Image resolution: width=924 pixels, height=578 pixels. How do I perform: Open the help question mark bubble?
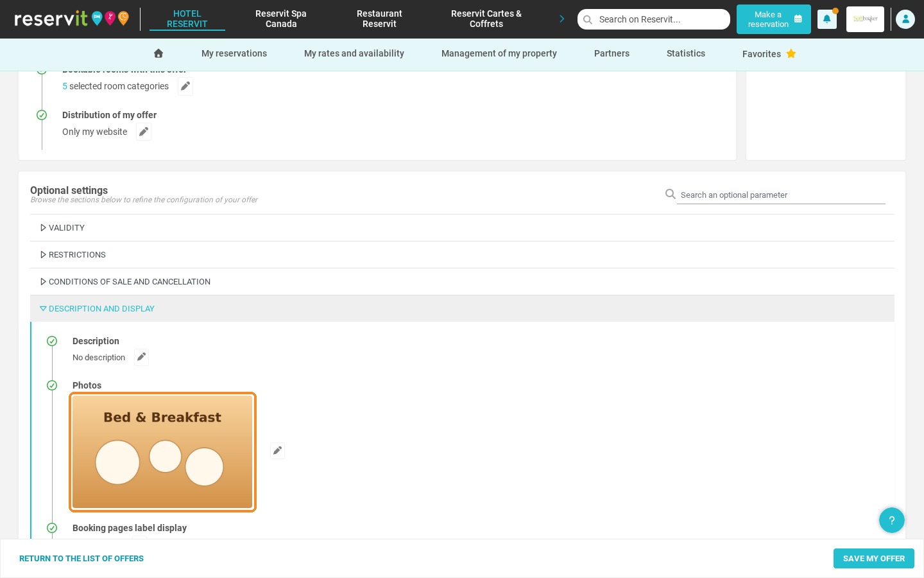coord(891,520)
